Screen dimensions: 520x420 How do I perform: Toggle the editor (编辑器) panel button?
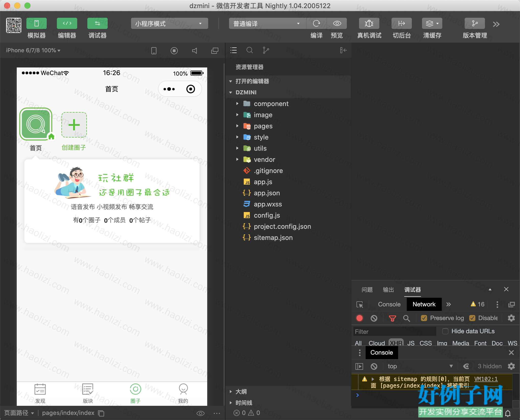point(67,24)
